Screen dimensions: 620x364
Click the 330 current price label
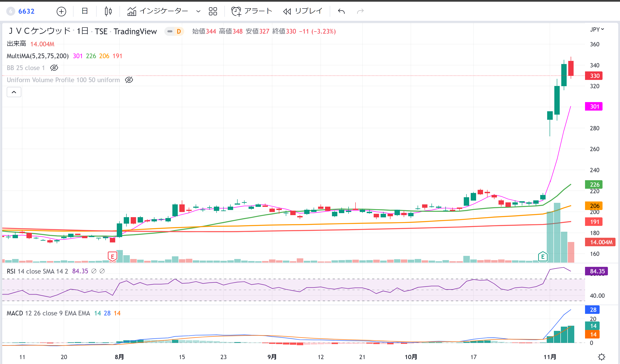pos(594,76)
